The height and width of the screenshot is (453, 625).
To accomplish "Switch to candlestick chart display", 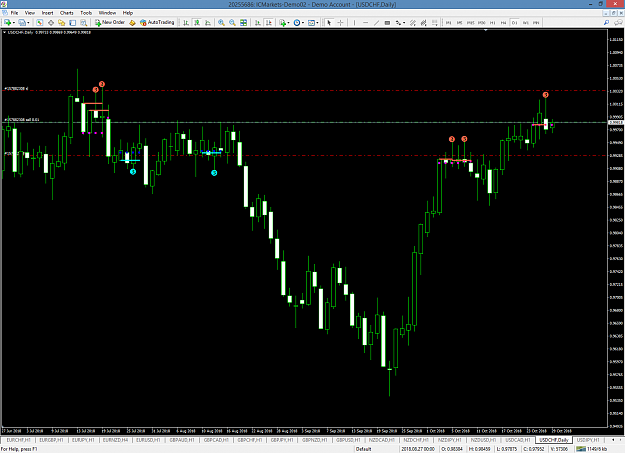I will tap(197, 23).
